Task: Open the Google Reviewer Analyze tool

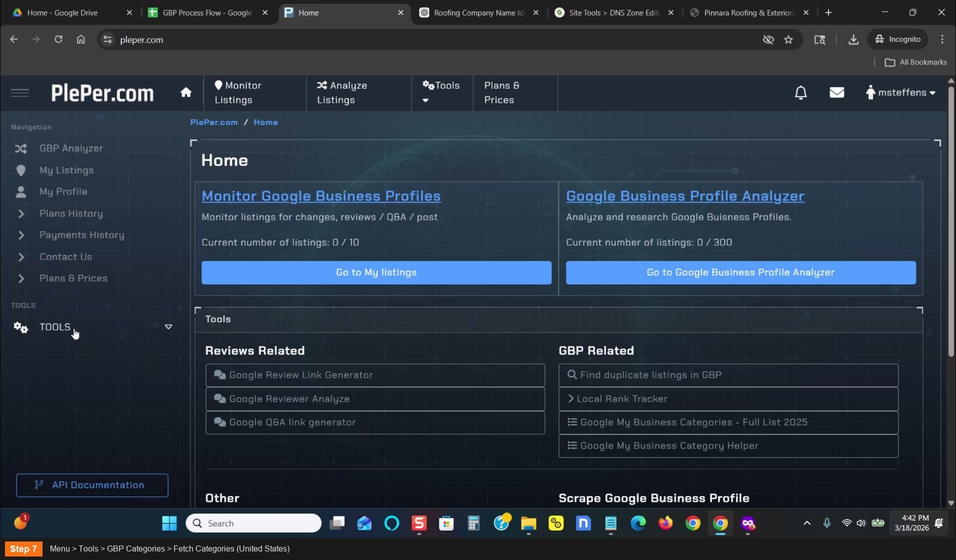Action: 375,399
